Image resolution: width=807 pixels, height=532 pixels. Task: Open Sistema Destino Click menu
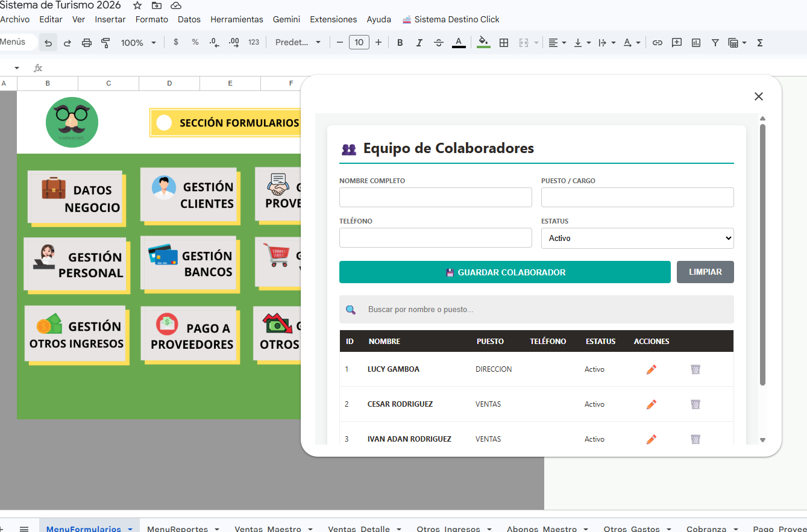pyautogui.click(x=451, y=19)
